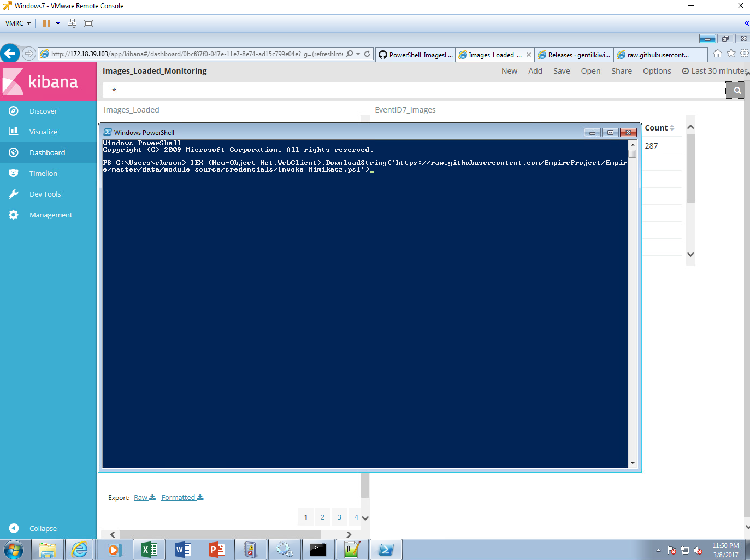This screenshot has width=750, height=560.
Task: Open Internet Explorer favorites star
Action: [731, 54]
